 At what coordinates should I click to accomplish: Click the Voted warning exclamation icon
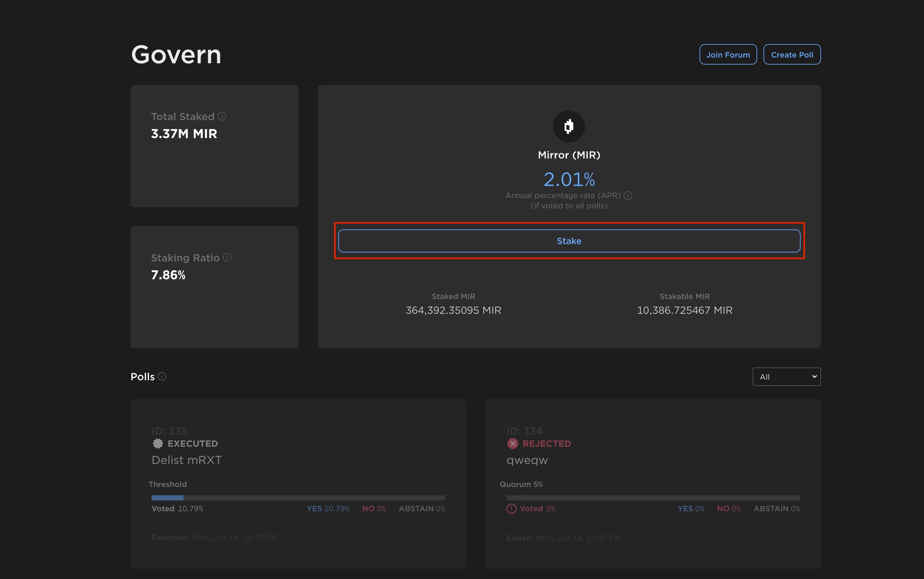[x=512, y=508]
